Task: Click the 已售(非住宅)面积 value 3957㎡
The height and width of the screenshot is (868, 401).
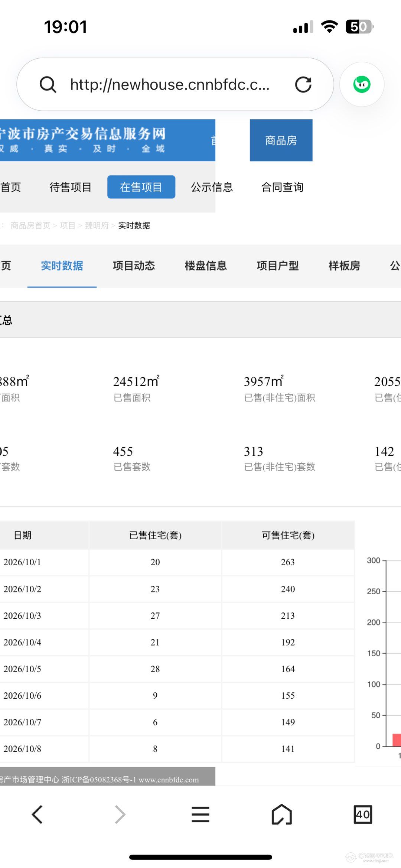Action: [264, 381]
